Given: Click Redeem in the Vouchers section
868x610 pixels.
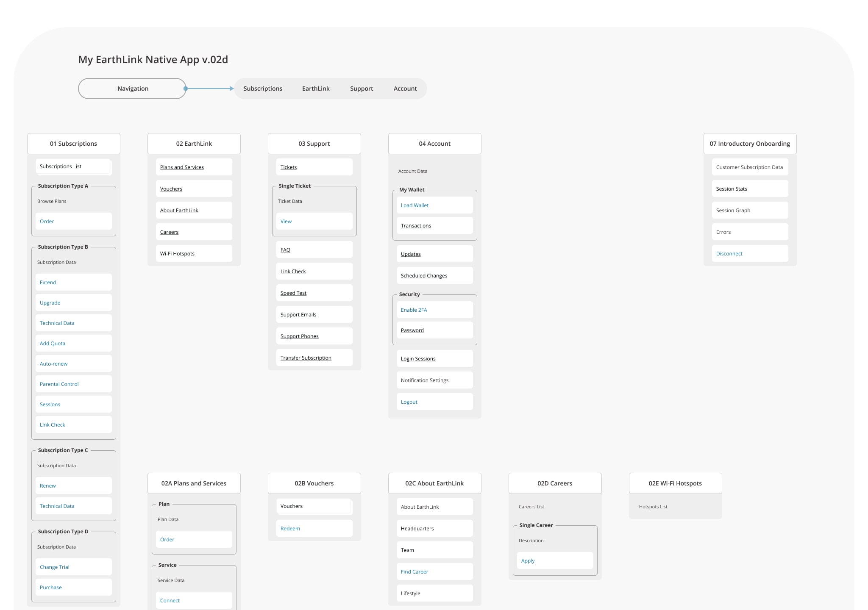Looking at the screenshot, I should [x=290, y=529].
